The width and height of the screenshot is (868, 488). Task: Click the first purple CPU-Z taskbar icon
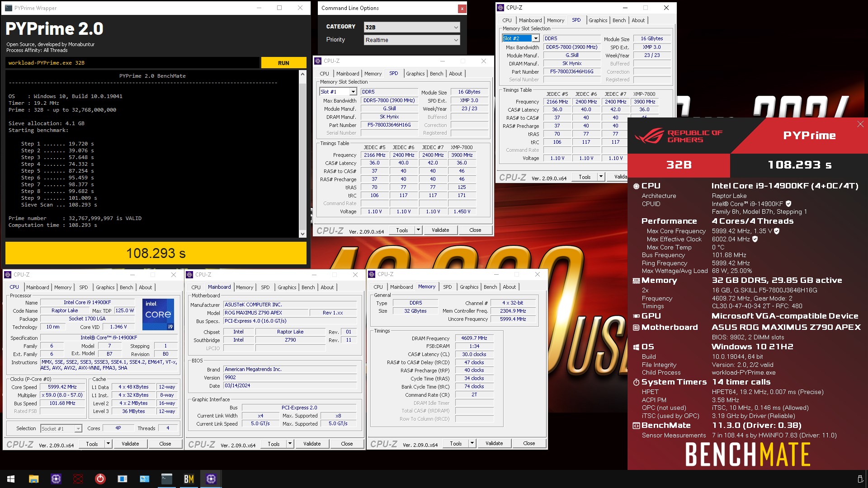pos(56,479)
